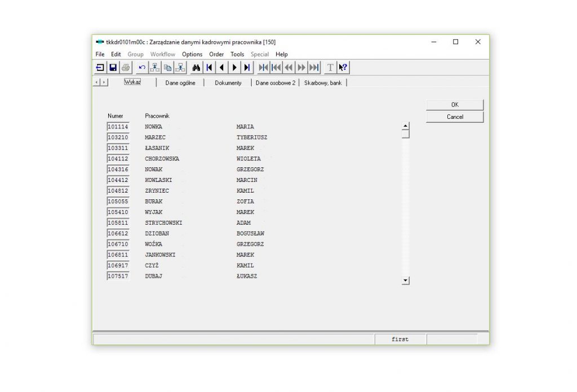Click the greyed T text icon

pos(330,68)
